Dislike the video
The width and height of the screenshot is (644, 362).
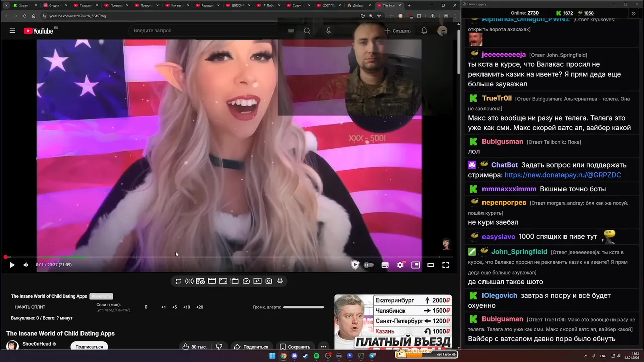coord(219,347)
